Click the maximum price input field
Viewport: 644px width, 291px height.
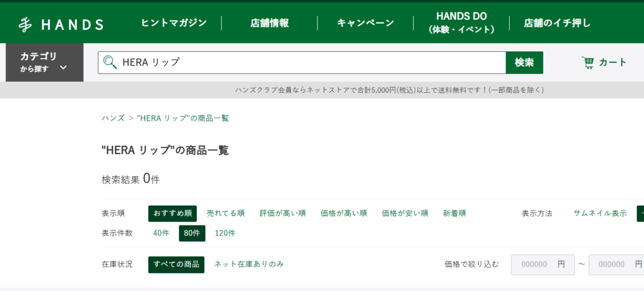tap(616, 264)
